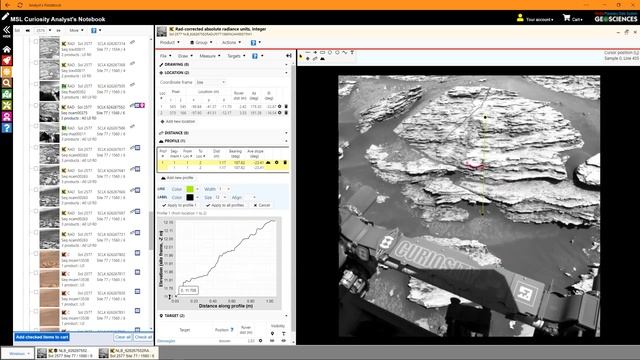Select the orange sun sol-summary icon

coord(7,72)
